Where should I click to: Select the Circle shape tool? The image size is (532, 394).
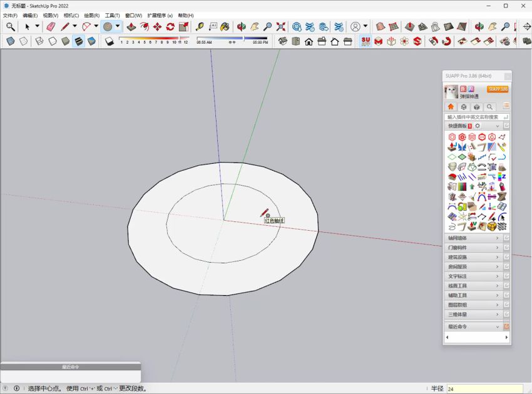(108, 26)
